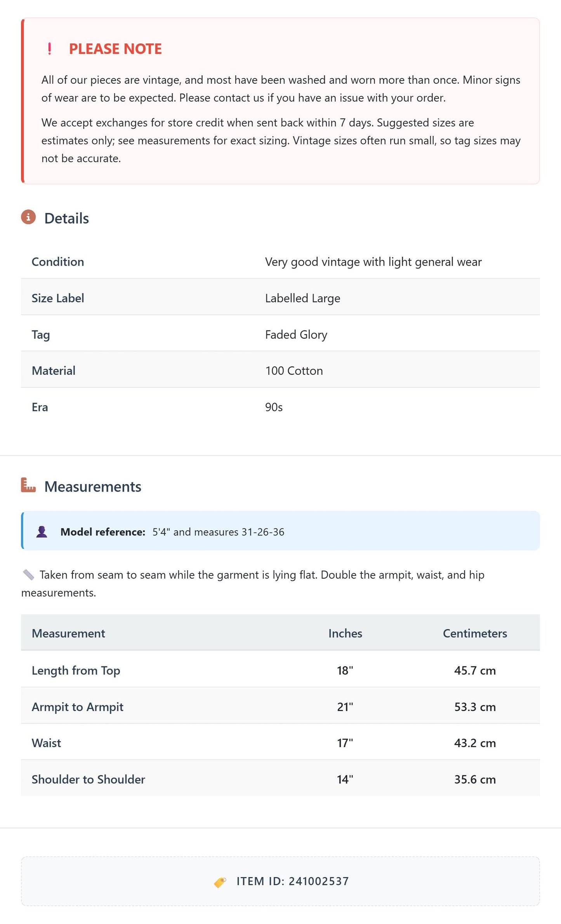Click the Inches column header

(x=345, y=633)
